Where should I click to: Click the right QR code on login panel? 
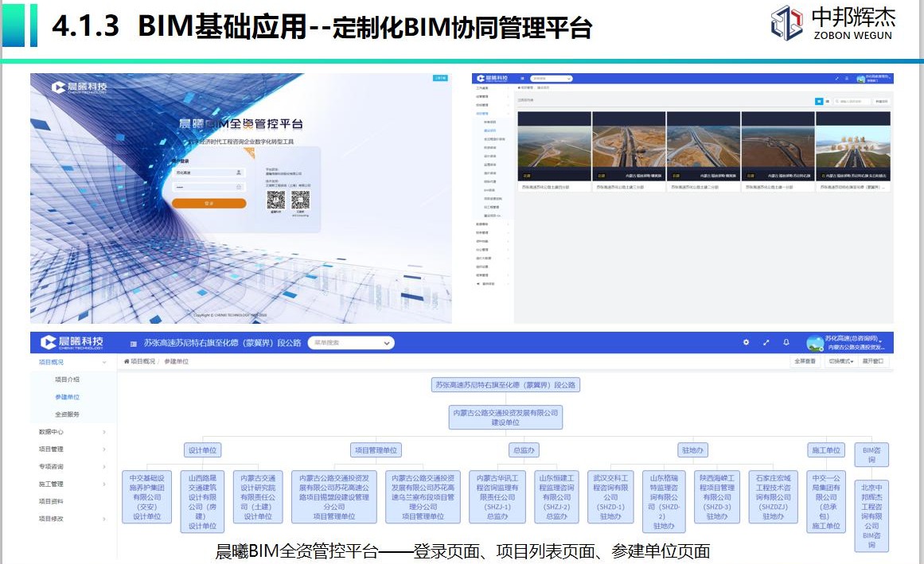tap(300, 200)
